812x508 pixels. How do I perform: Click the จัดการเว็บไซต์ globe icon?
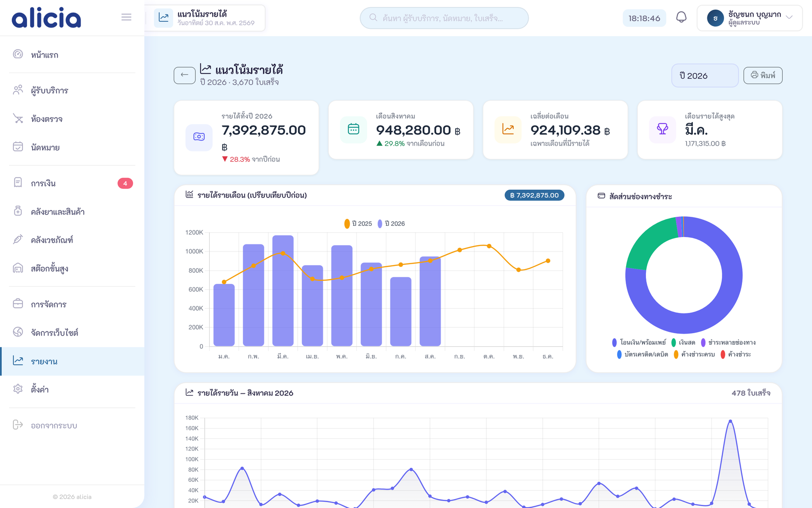pos(18,332)
